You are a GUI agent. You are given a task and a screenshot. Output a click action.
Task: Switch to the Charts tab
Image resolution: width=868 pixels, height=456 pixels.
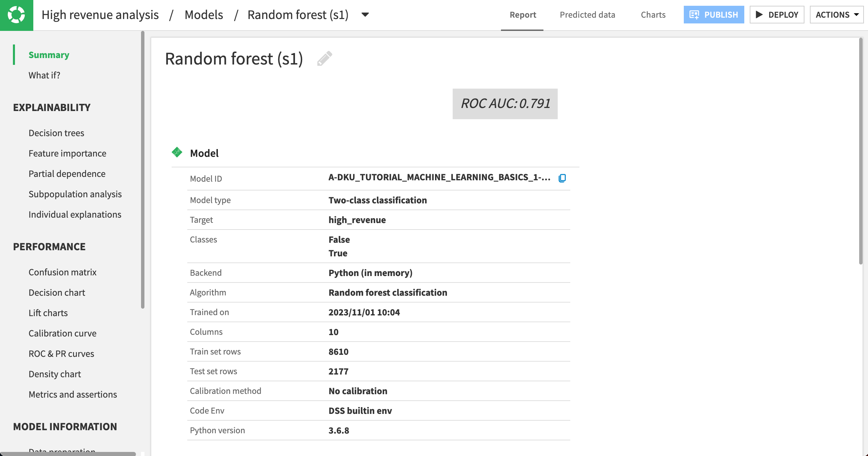(653, 15)
